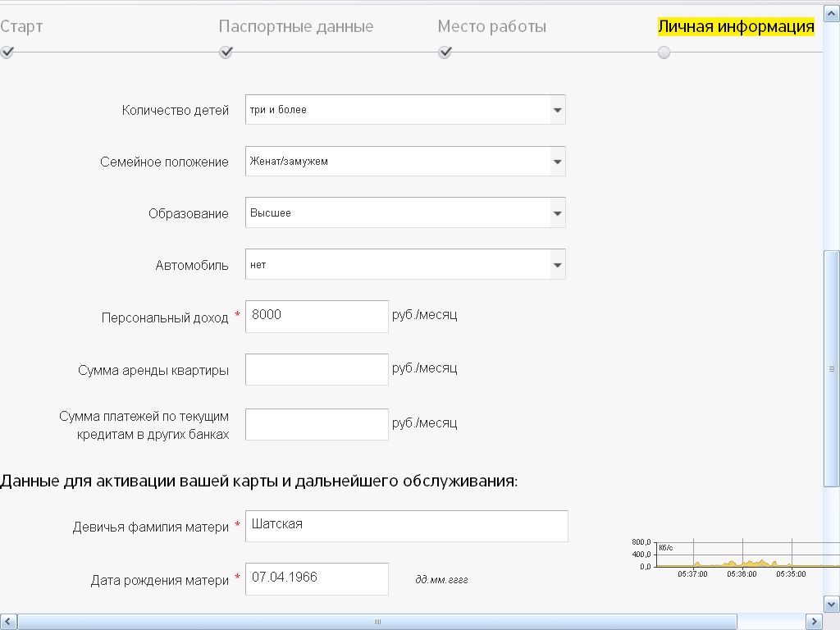Viewport: 840px width, 630px height.
Task: Open the Место работы step
Action: point(491,26)
